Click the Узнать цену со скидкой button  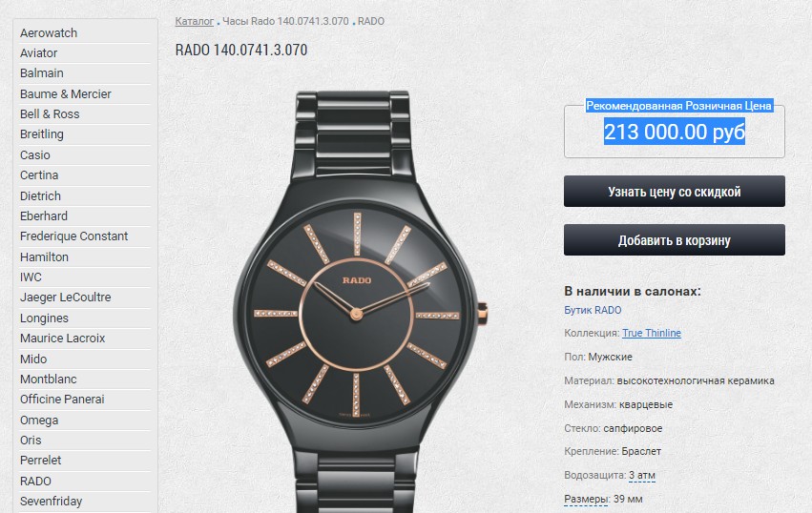coord(675,192)
